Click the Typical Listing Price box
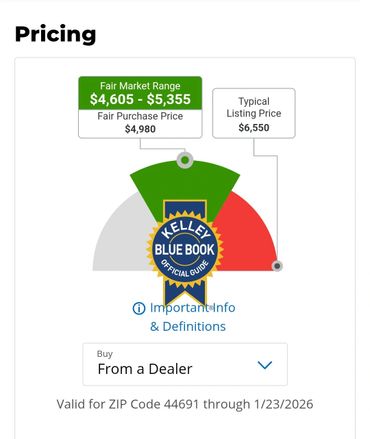 tap(254, 113)
